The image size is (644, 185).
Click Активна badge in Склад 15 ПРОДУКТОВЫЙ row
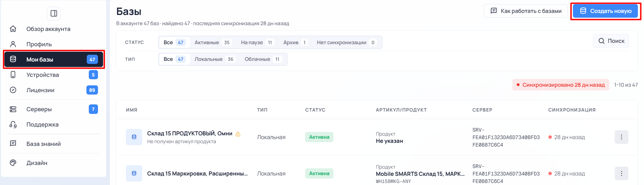pos(319,137)
